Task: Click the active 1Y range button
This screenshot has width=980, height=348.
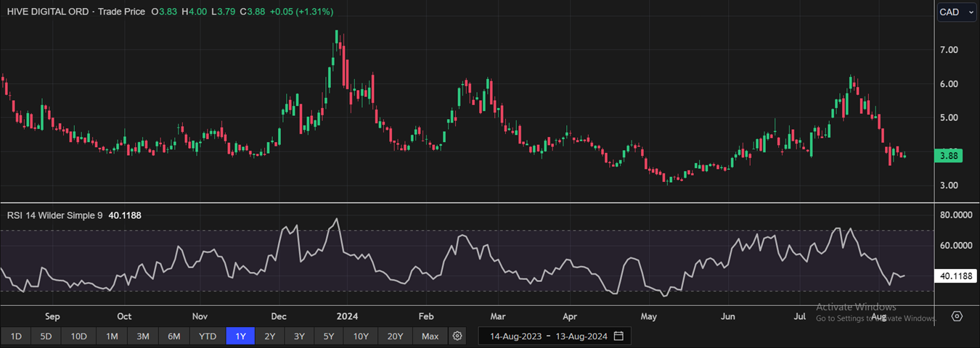Action: click(240, 336)
